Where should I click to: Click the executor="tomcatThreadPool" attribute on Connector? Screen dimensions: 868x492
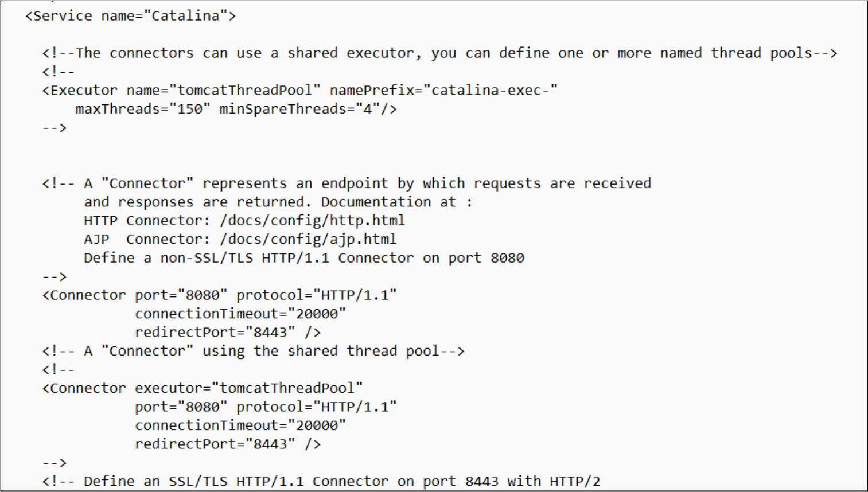coord(248,388)
